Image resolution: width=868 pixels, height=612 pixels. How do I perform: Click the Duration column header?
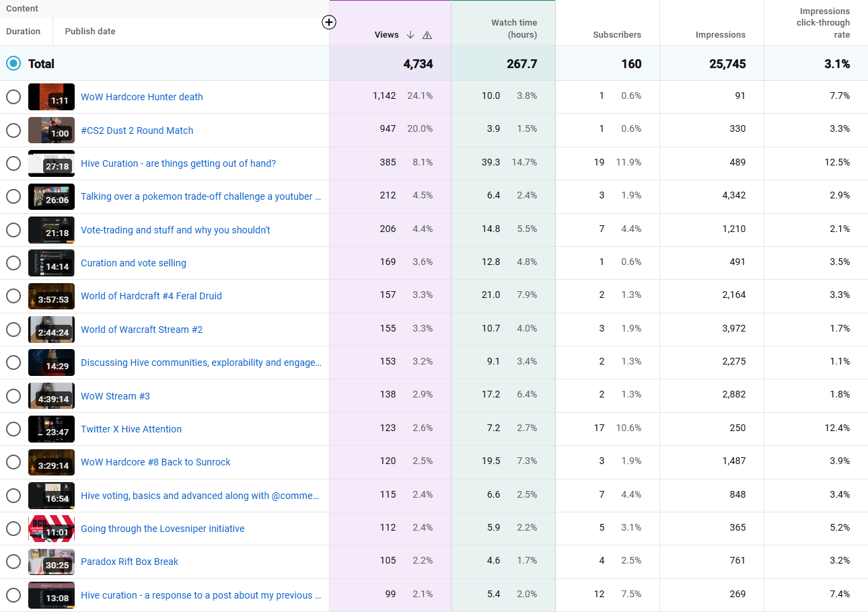pyautogui.click(x=23, y=31)
